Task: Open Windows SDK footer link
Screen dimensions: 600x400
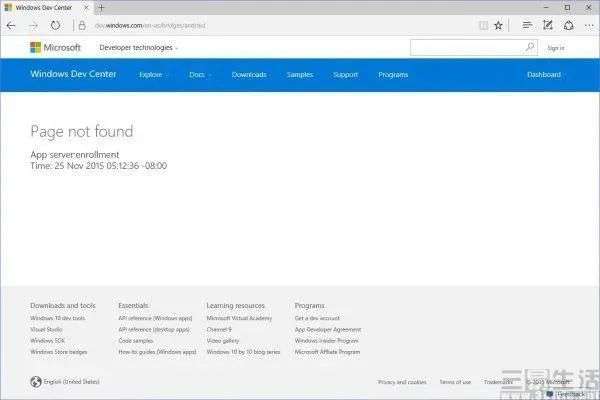Action: [47, 340]
